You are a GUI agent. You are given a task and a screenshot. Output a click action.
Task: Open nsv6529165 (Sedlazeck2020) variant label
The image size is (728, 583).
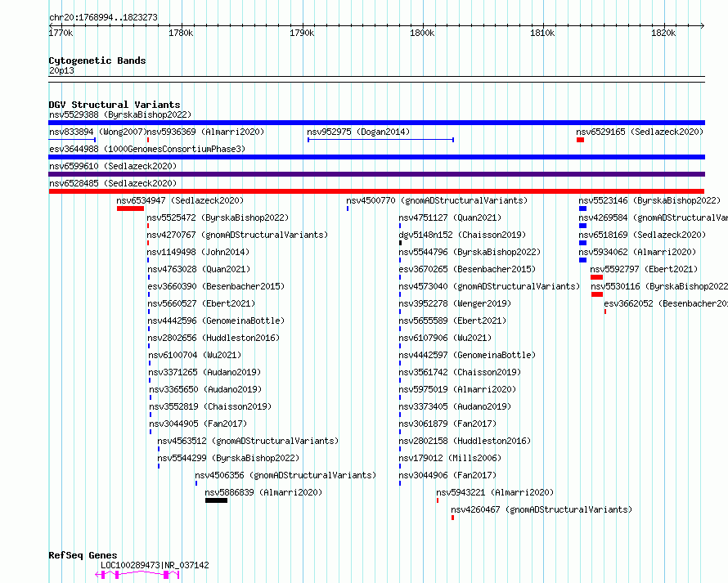pyautogui.click(x=640, y=132)
